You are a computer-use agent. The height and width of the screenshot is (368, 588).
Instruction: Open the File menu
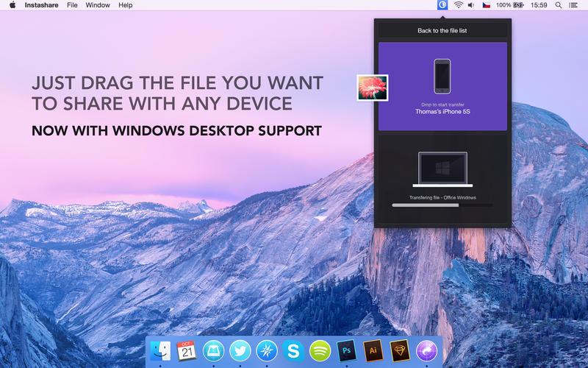click(x=72, y=5)
